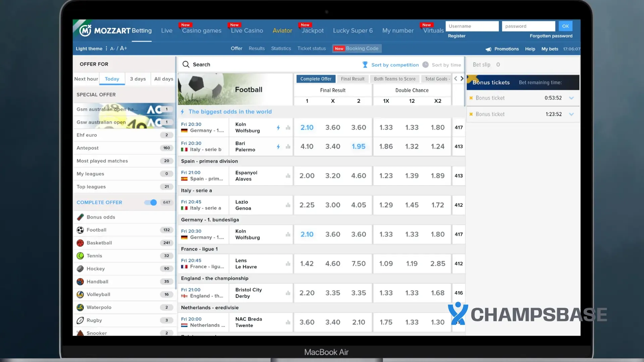
Task: Toggle the Complete Offer switch
Action: [151, 202]
